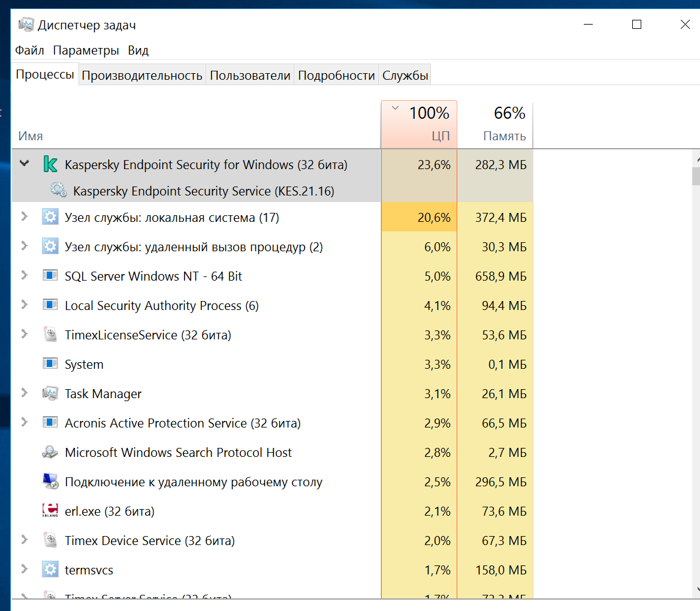Click the vertical scrollbar thumb
700x611 pixels.
point(696,176)
